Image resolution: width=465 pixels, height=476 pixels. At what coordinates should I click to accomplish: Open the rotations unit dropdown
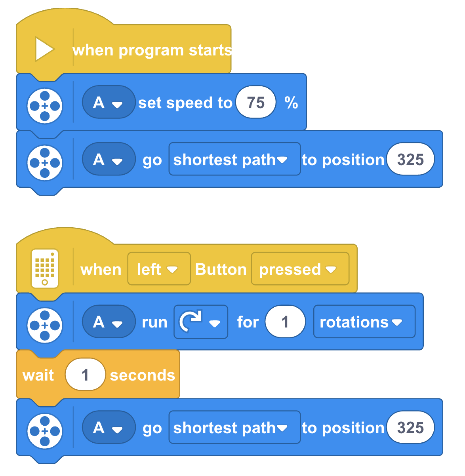click(x=364, y=322)
